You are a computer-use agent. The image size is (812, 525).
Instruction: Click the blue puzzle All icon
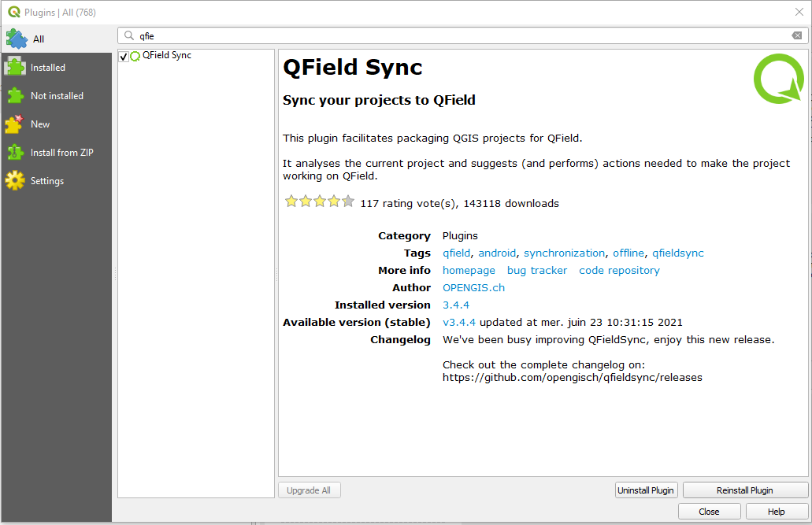tap(16, 39)
